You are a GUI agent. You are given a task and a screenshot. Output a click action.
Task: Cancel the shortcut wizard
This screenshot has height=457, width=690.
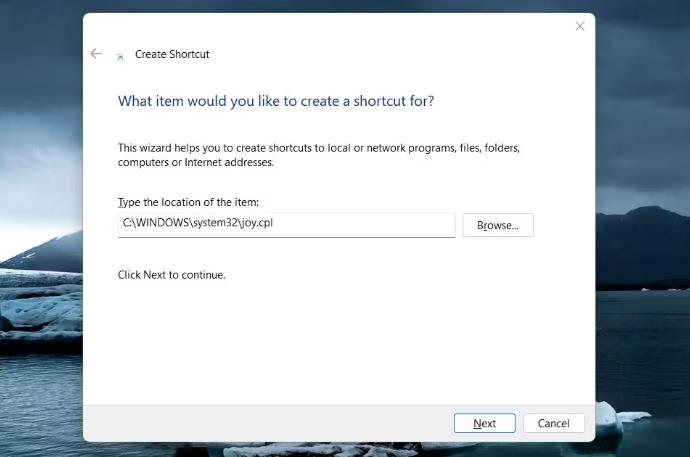coord(554,423)
